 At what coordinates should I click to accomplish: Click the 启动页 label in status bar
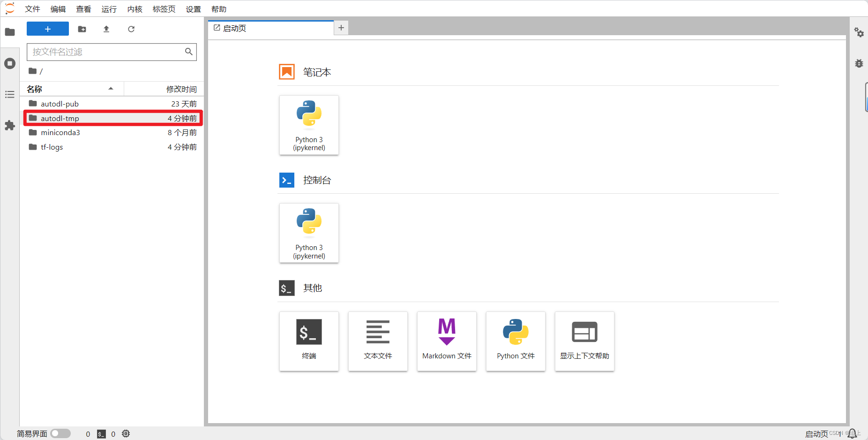point(816,434)
